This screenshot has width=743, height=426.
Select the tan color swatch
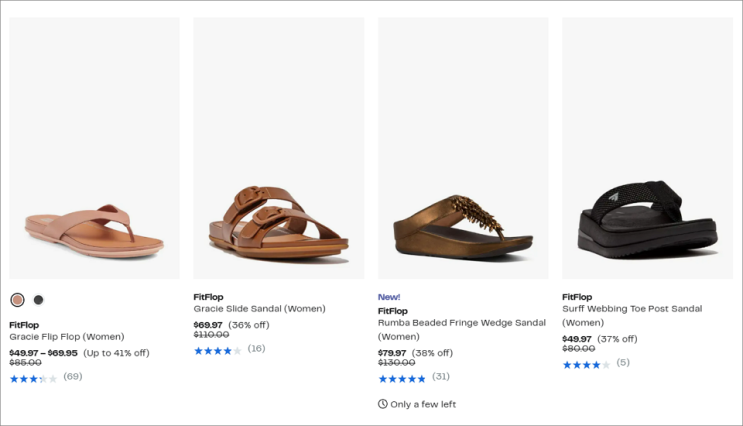coord(17,300)
